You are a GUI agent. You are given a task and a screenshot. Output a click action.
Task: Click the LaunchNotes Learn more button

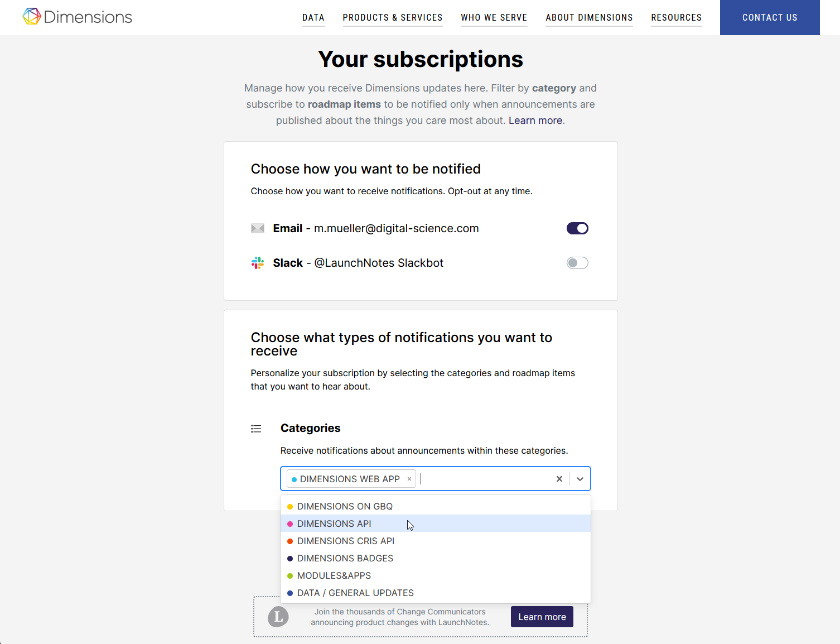tap(542, 617)
